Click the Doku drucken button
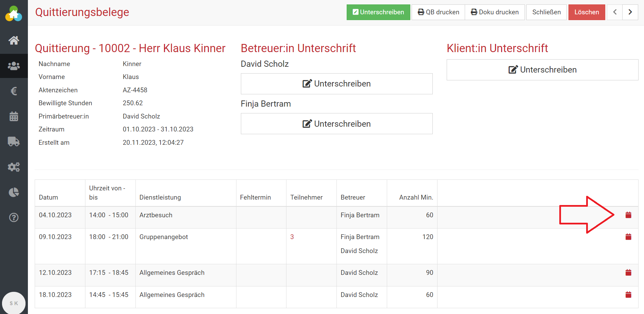The width and height of the screenshot is (644, 314). tap(495, 12)
